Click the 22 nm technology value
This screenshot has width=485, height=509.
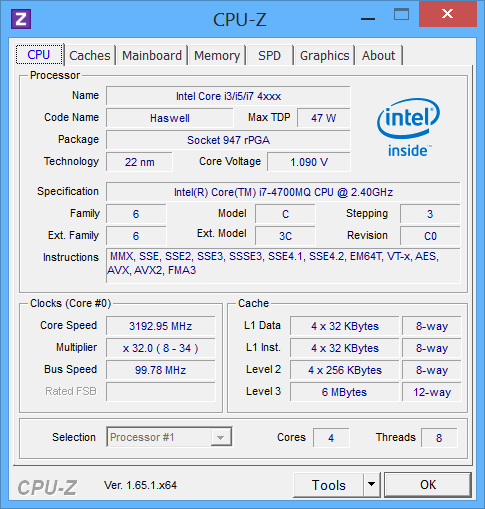(139, 162)
